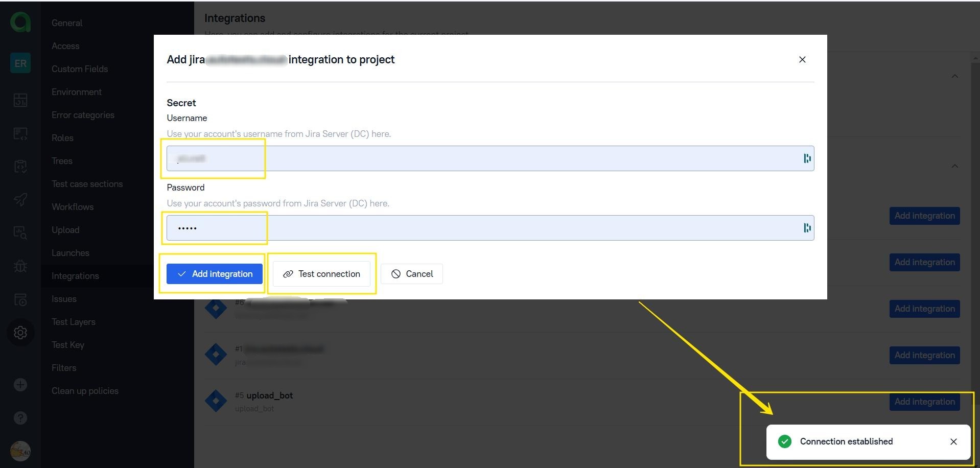Viewport: 980px width, 468px height.
Task: Open Test Layers settings
Action: click(74, 322)
